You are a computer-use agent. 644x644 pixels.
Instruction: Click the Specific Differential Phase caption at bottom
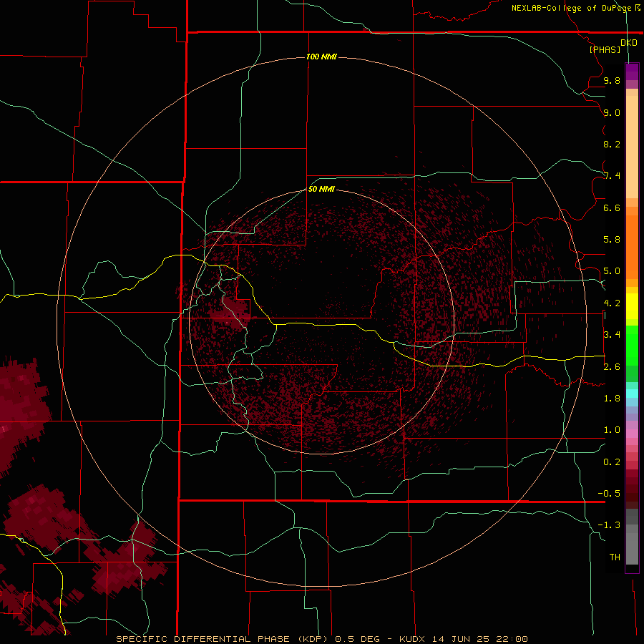(x=321, y=639)
